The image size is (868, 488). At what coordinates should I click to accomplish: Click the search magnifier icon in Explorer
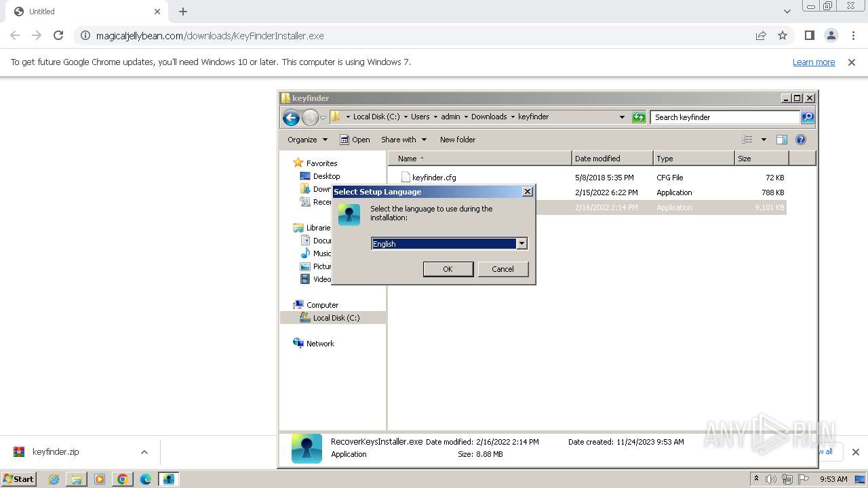(x=808, y=117)
